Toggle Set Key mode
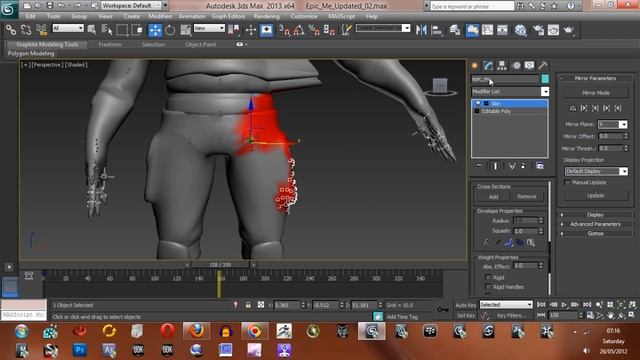 point(466,316)
